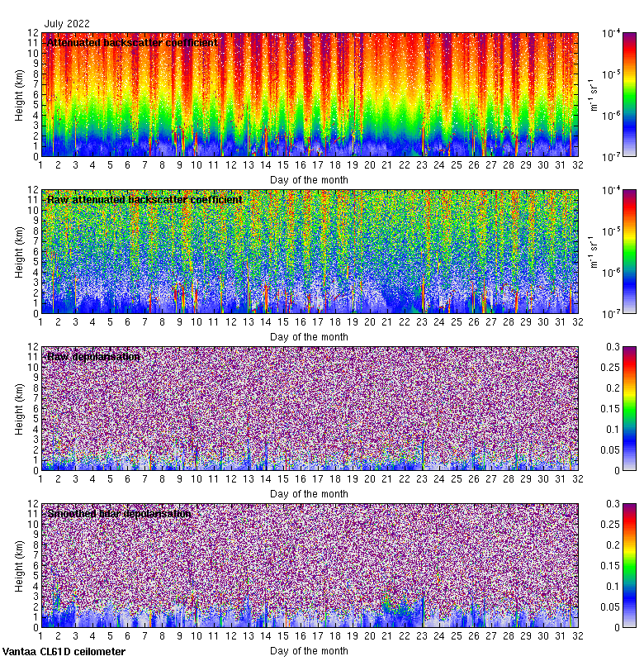Click the m⁻¹ sr⁻¹ unit label beside second colorbar

pyautogui.click(x=591, y=251)
